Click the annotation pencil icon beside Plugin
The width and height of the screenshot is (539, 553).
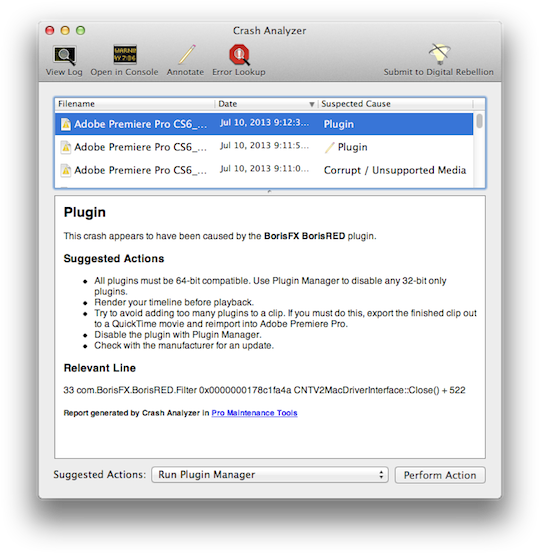(329, 147)
